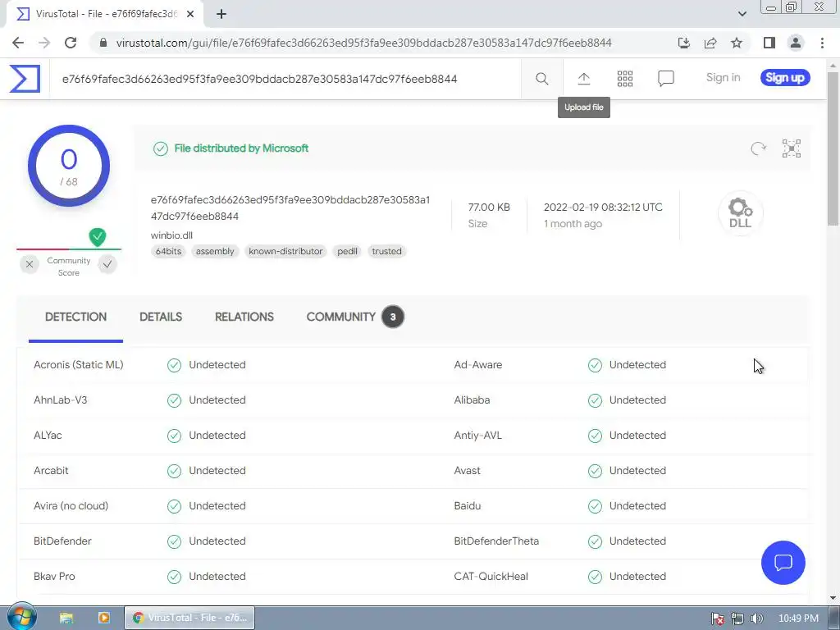
Task: Click the Upload file arrow icon
Action: [583, 79]
